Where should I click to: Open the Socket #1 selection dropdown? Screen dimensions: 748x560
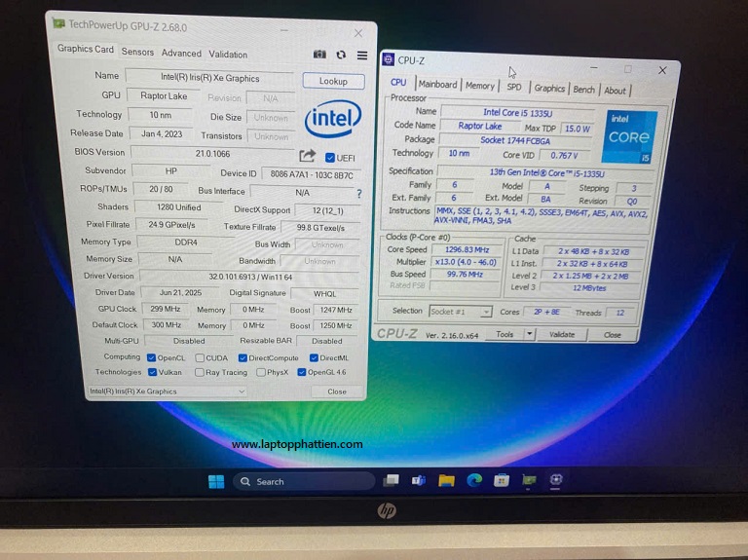tap(461, 312)
